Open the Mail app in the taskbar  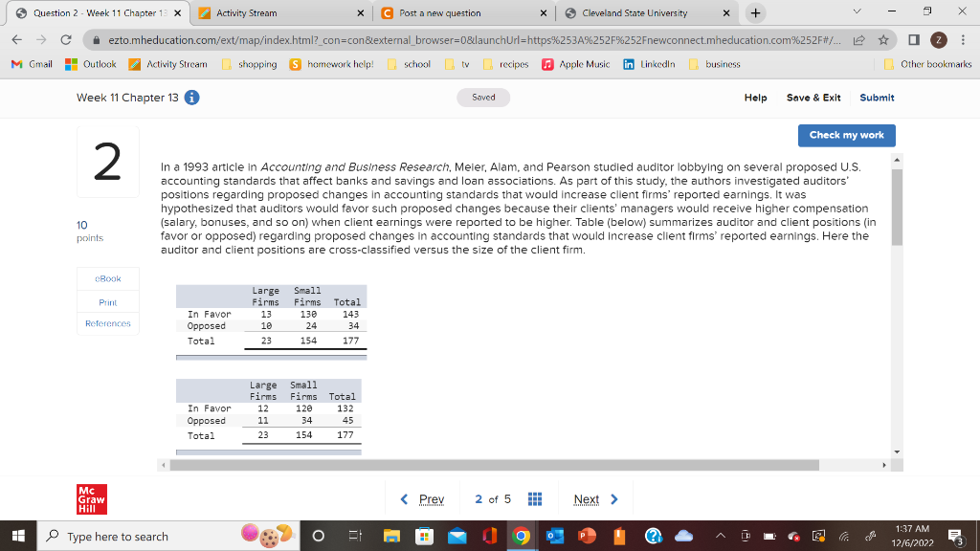coord(457,536)
